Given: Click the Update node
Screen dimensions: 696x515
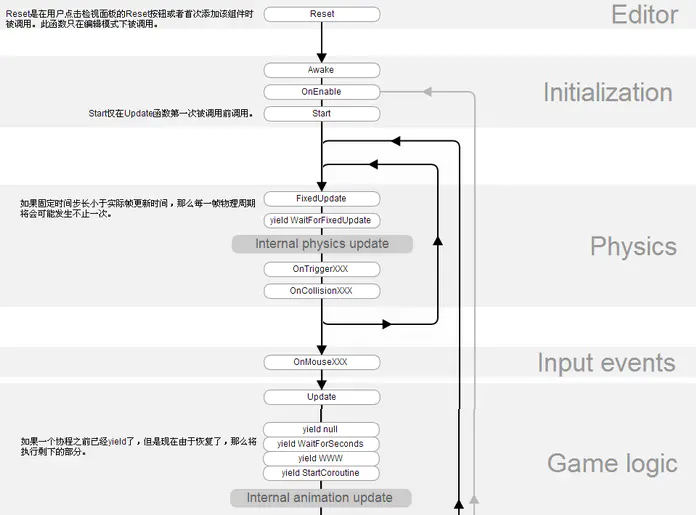Looking at the screenshot, I should [322, 397].
